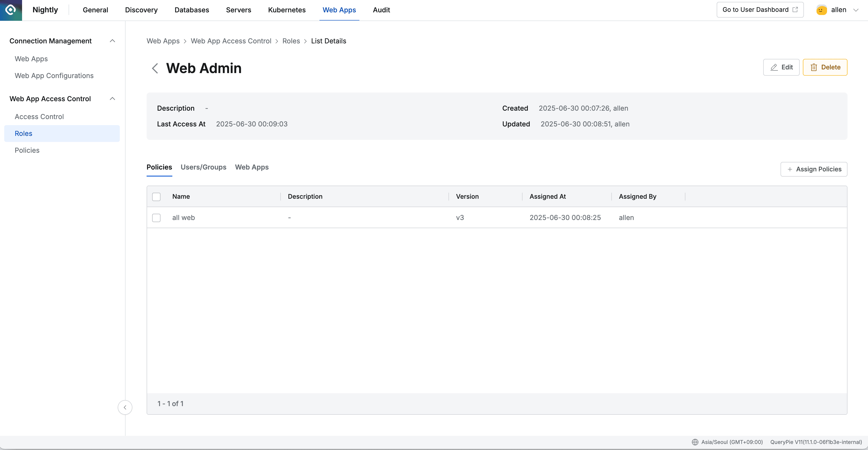The width and height of the screenshot is (868, 450).
Task: Select the Policies item in the left sidebar
Action: 27,150
